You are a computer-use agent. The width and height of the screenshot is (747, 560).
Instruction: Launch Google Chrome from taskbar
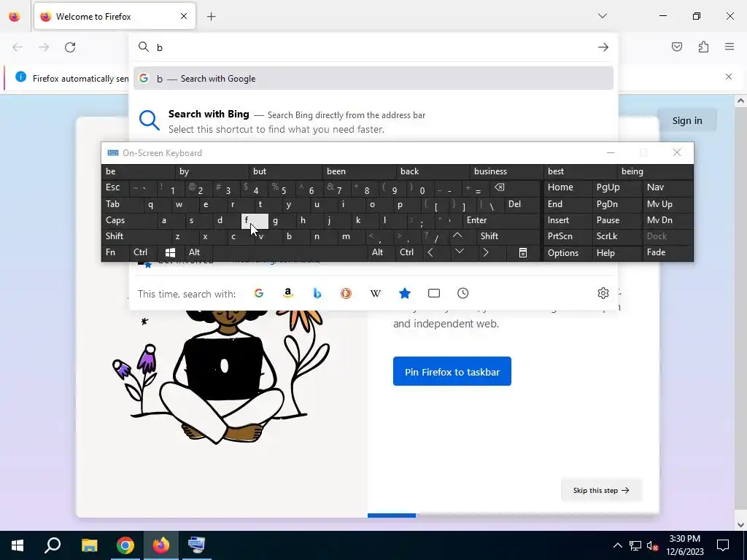[x=125, y=545]
